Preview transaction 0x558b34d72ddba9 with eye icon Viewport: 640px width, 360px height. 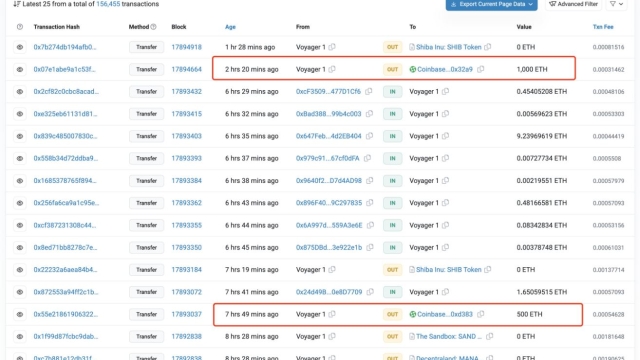point(20,158)
